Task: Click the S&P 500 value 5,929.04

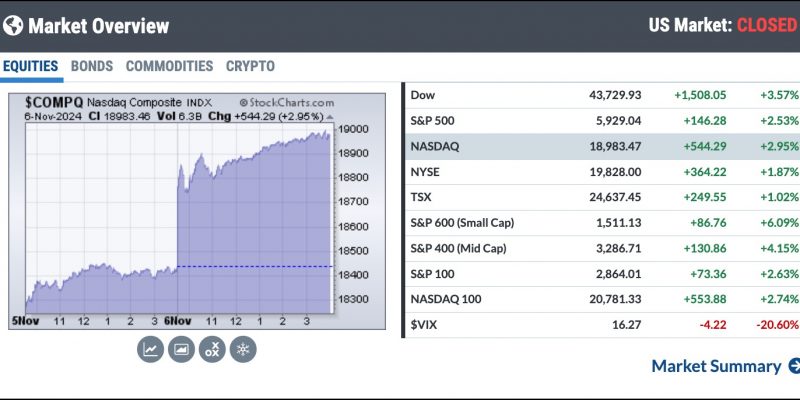Action: (618, 121)
